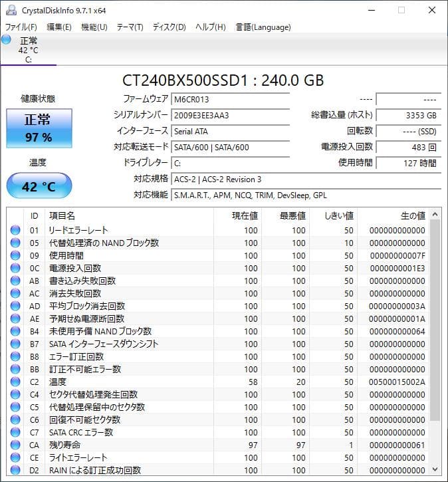This screenshot has height=482, width=448.
Task: Click the firmware field M6CR013
Action: [x=230, y=99]
